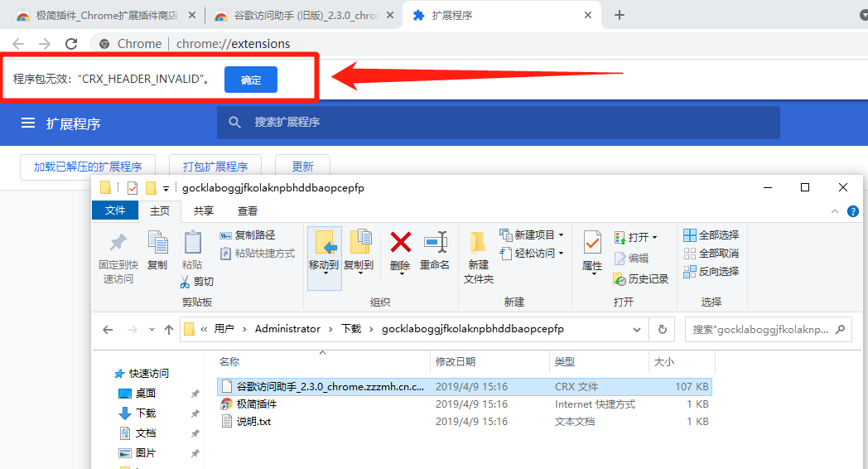
Task: Click the Properties icon in the ribbon
Action: click(592, 243)
